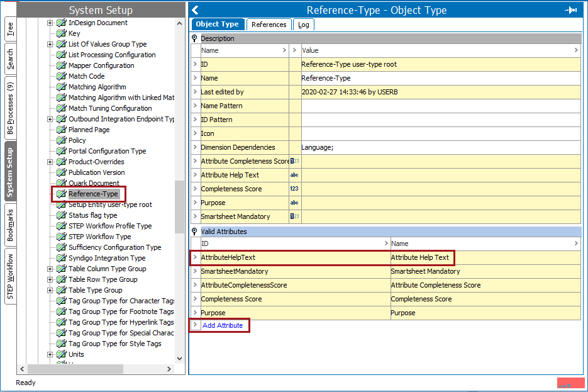This screenshot has height=392, width=588.
Task: Click the icon next to Match Code
Action: (x=61, y=76)
